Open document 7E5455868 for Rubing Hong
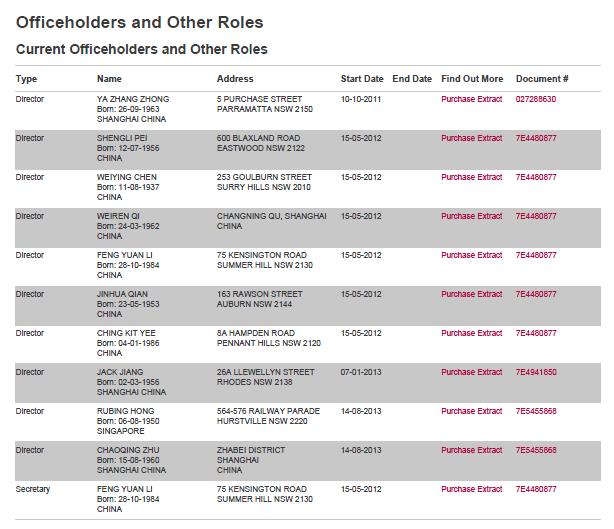 pyautogui.click(x=535, y=412)
